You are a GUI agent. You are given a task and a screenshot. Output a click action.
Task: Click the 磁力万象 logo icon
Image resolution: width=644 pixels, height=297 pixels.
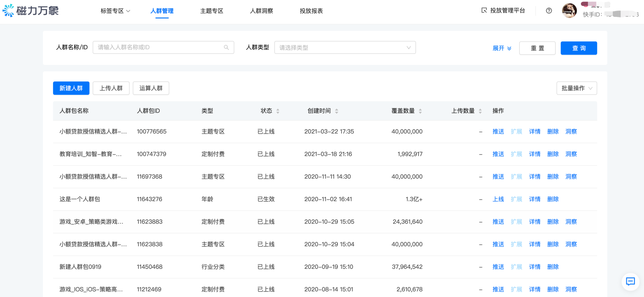point(9,11)
